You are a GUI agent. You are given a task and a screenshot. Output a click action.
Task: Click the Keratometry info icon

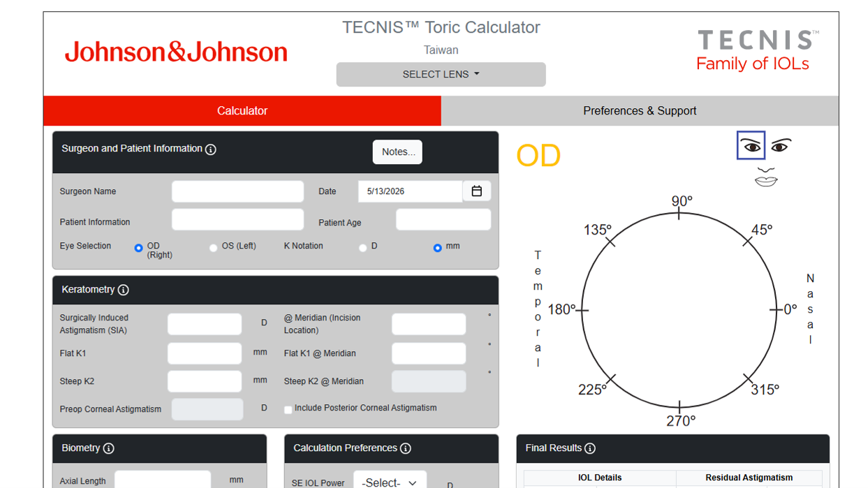124,290
